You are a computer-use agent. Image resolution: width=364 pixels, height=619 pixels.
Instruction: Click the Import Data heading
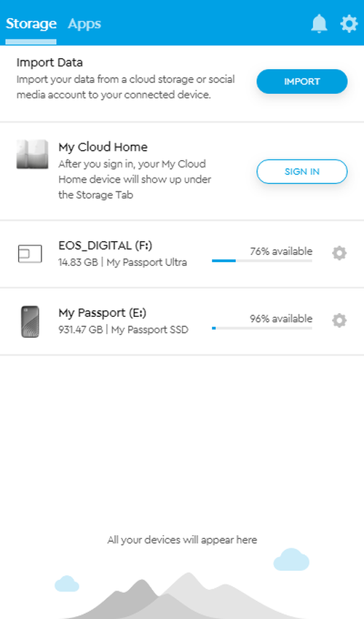coord(50,63)
